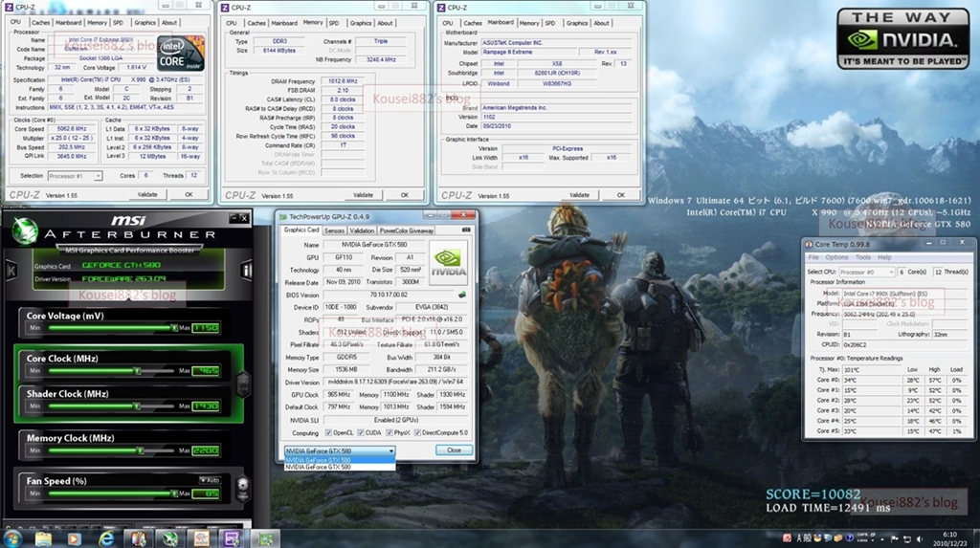
Task: Select highlighted GTX 580 in dropdown list
Action: tap(340, 461)
